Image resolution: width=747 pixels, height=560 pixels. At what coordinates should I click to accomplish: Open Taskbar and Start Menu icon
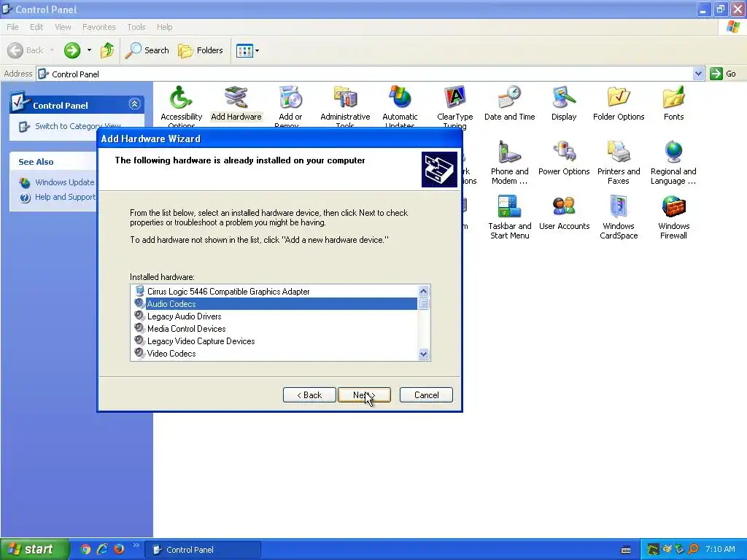coord(509,217)
